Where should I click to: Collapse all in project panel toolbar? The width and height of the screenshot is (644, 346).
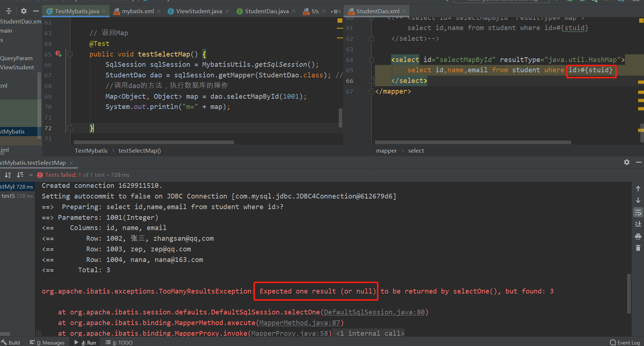click(9, 11)
